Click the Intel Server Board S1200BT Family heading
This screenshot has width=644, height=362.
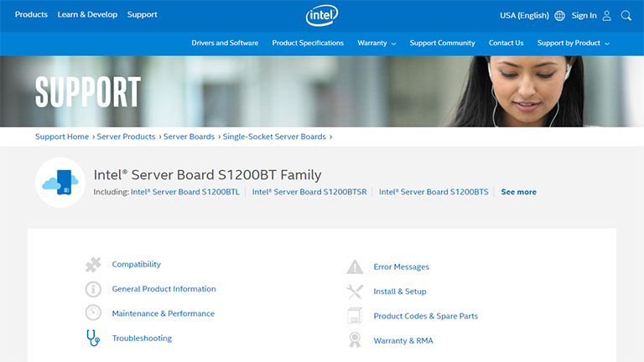point(207,175)
